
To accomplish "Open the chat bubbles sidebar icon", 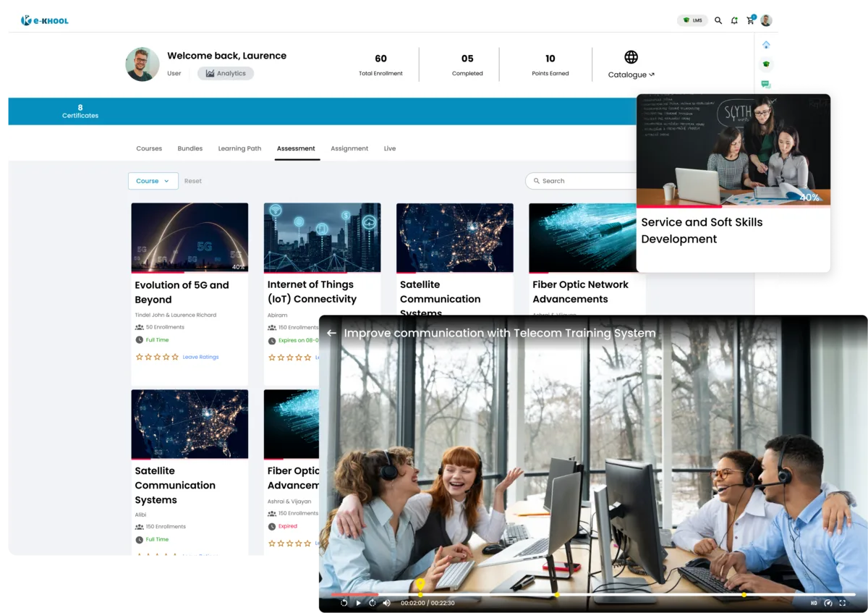I will pyautogui.click(x=766, y=84).
